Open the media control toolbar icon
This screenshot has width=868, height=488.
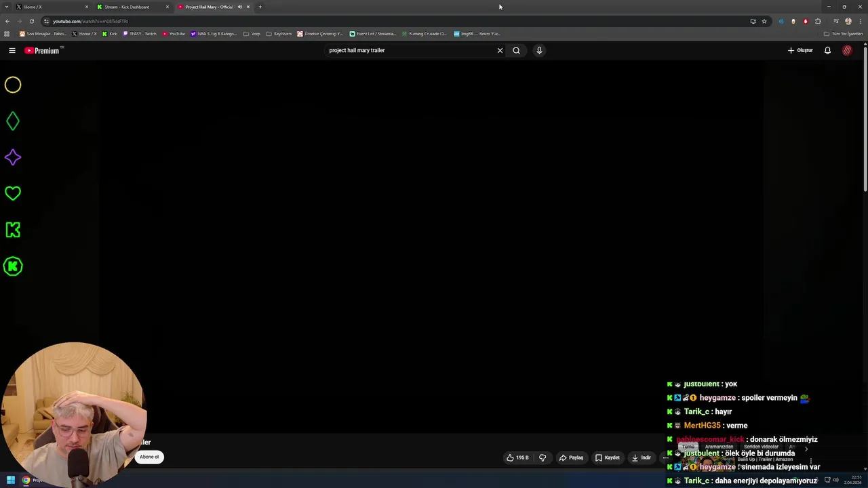[835, 21]
